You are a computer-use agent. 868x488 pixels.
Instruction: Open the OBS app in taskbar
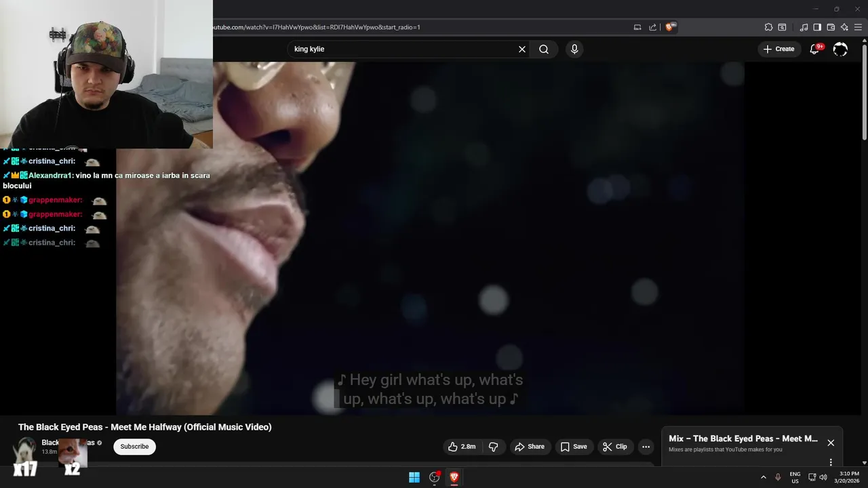pos(435,477)
